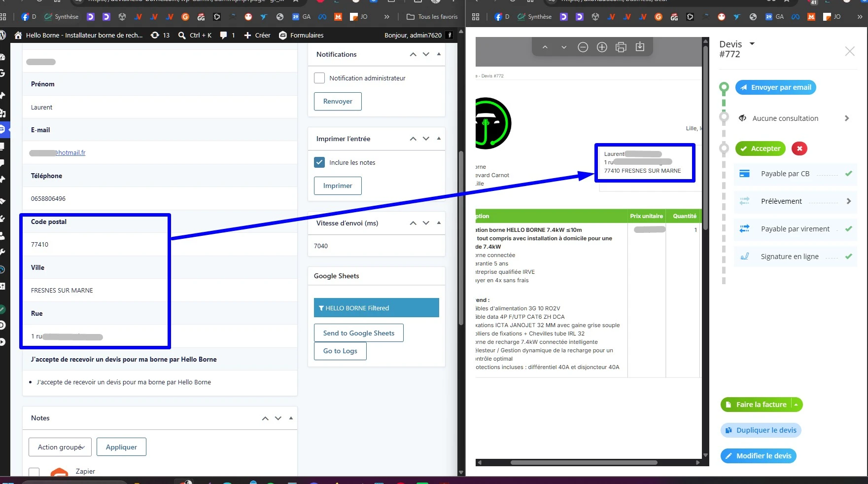This screenshot has height=484, width=868.
Task: Open GA calendar bookmark in left browser
Action: coord(301,17)
